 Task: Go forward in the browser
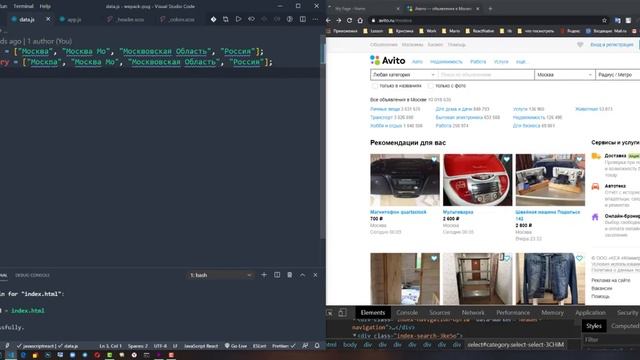(x=339, y=20)
